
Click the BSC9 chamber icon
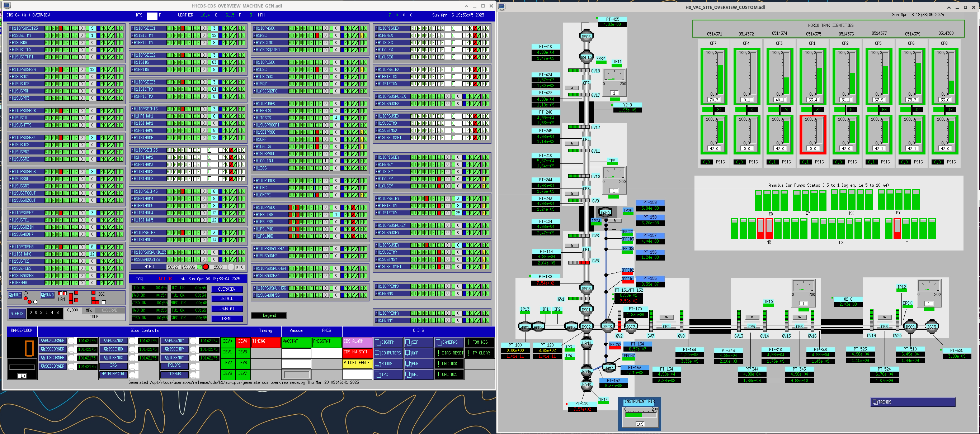[x=910, y=326]
